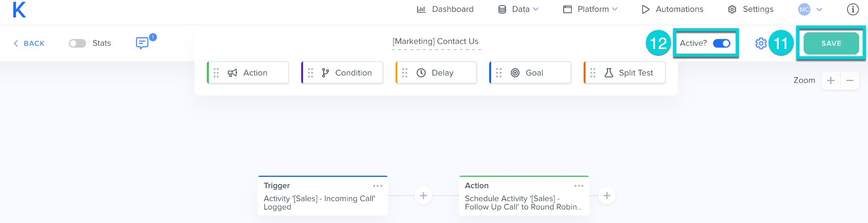Viewport: 868px width, 223px height.
Task: Click the Zoom out minus button
Action: point(850,81)
